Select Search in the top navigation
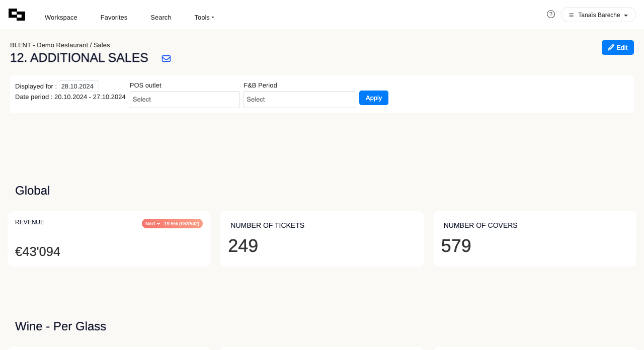This screenshot has height=350, width=644. tap(161, 17)
